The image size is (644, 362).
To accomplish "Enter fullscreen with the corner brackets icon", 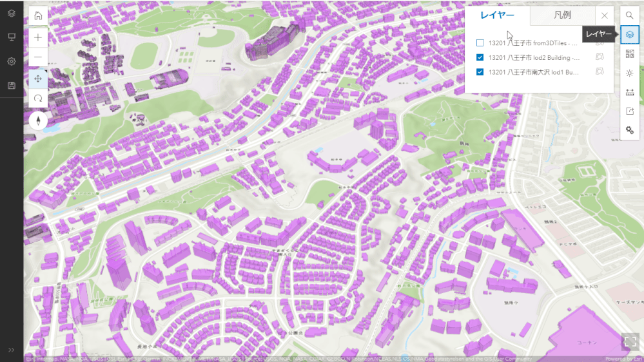I will coord(630,341).
